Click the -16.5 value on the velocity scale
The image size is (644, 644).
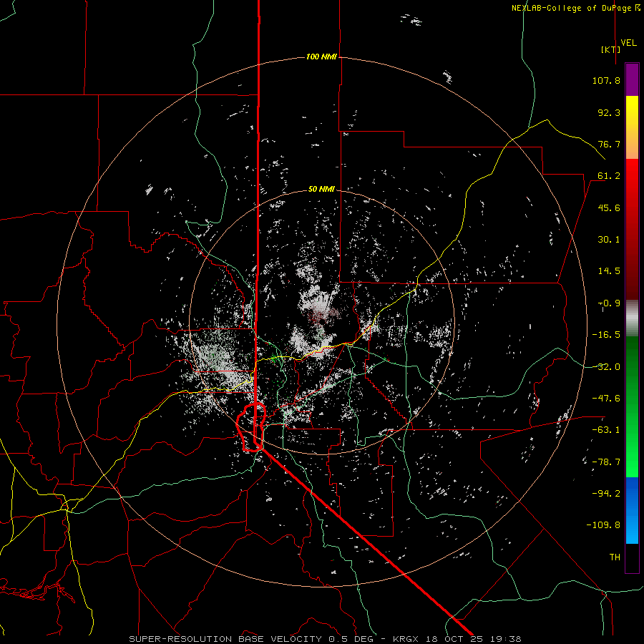tap(606, 335)
